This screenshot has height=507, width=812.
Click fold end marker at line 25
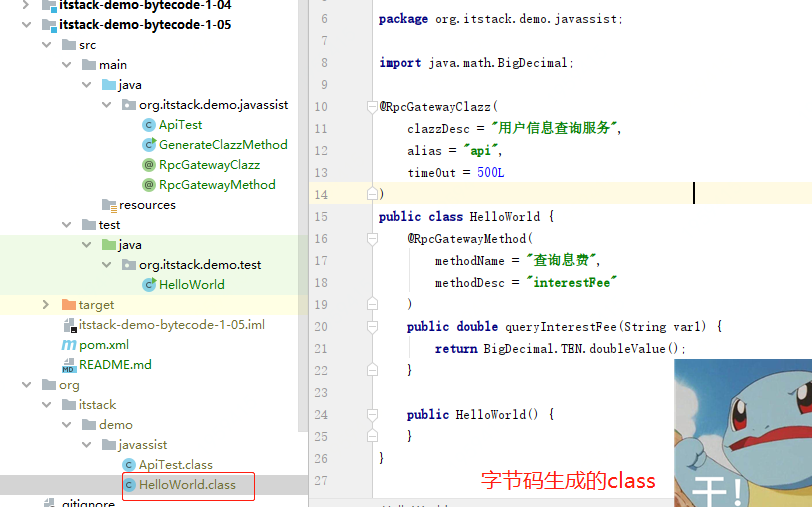(372, 436)
